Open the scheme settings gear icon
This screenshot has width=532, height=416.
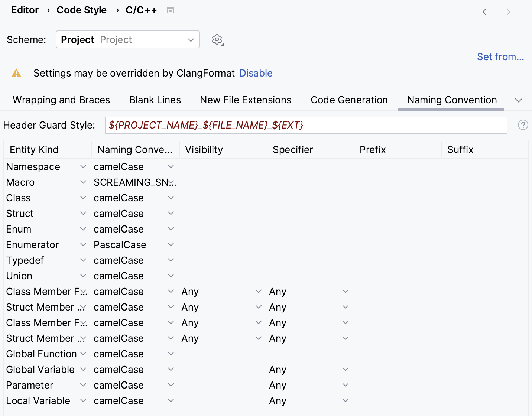[217, 39]
